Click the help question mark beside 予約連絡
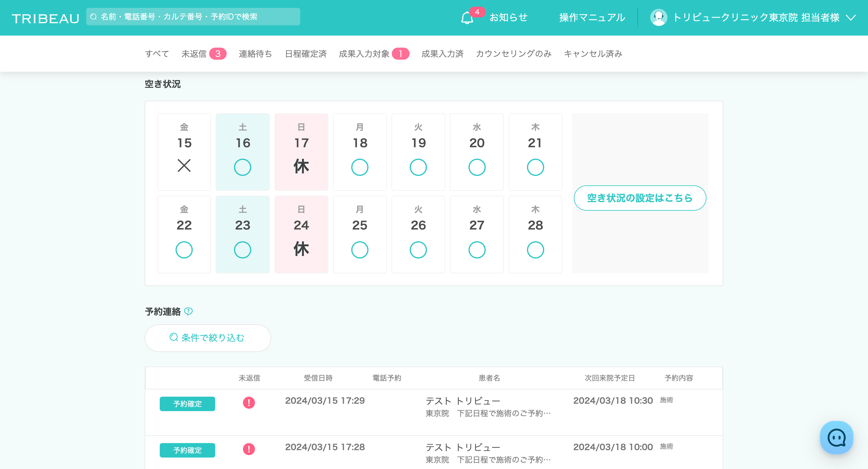 pos(189,311)
